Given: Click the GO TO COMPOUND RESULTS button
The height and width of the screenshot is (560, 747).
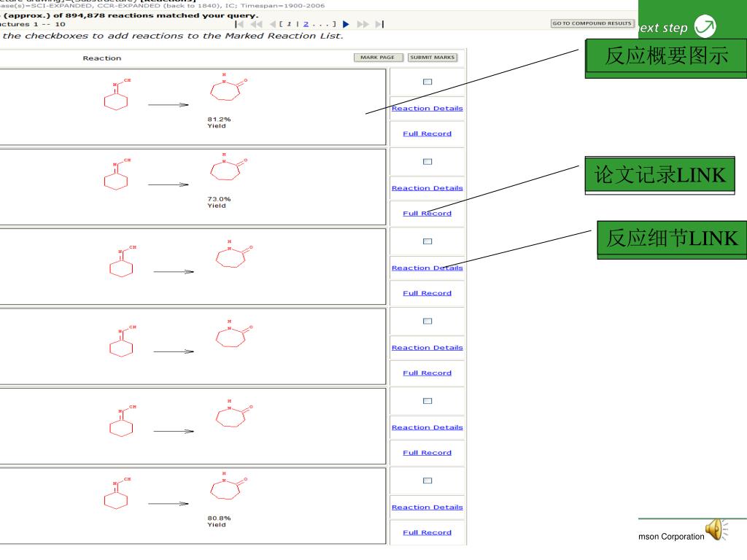Looking at the screenshot, I should [x=592, y=23].
